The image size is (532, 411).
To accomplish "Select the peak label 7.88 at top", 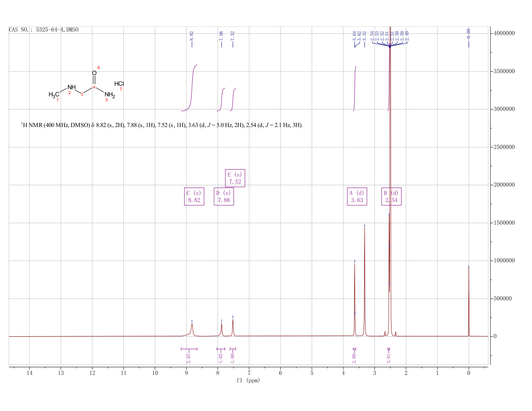I will [x=221, y=35].
